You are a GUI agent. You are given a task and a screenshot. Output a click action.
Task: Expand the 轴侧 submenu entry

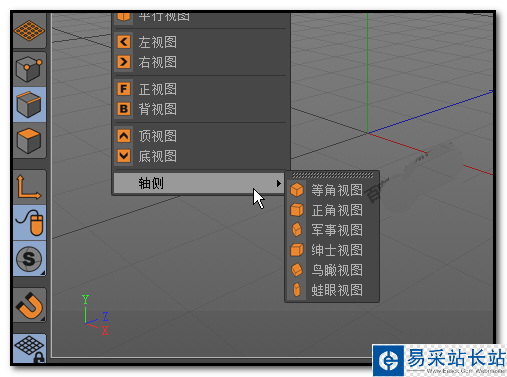(199, 183)
